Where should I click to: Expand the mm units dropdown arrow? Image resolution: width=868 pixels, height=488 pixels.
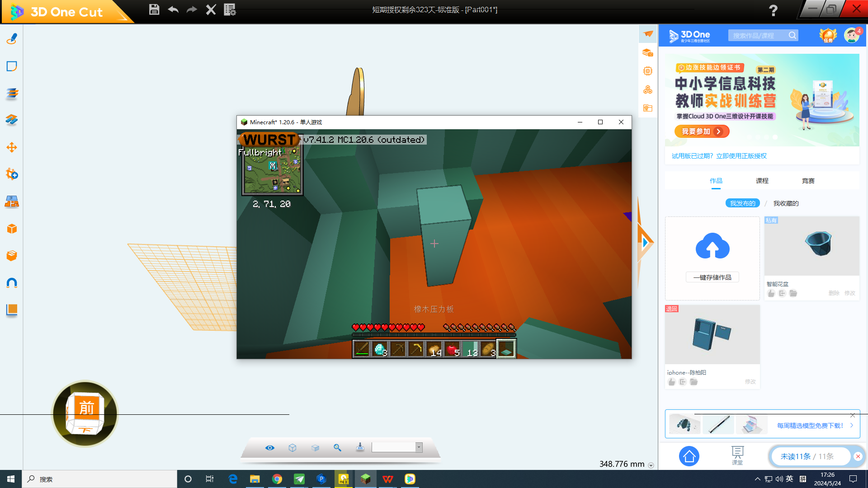(651, 465)
